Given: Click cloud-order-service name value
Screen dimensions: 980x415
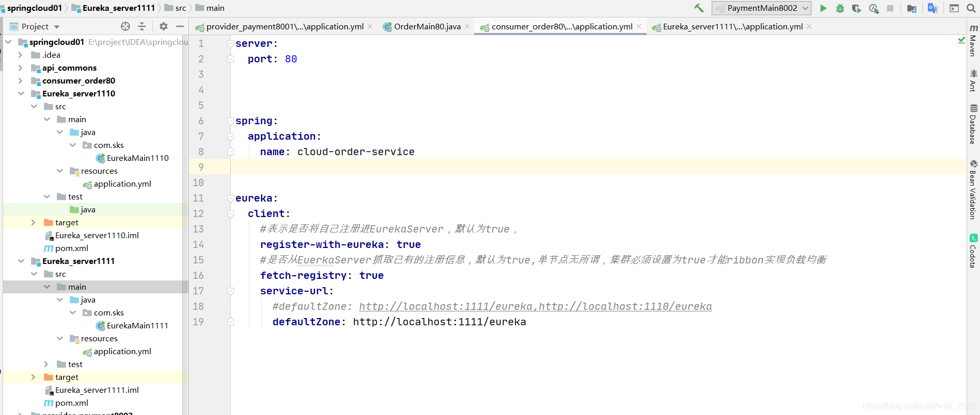Looking at the screenshot, I should [356, 152].
